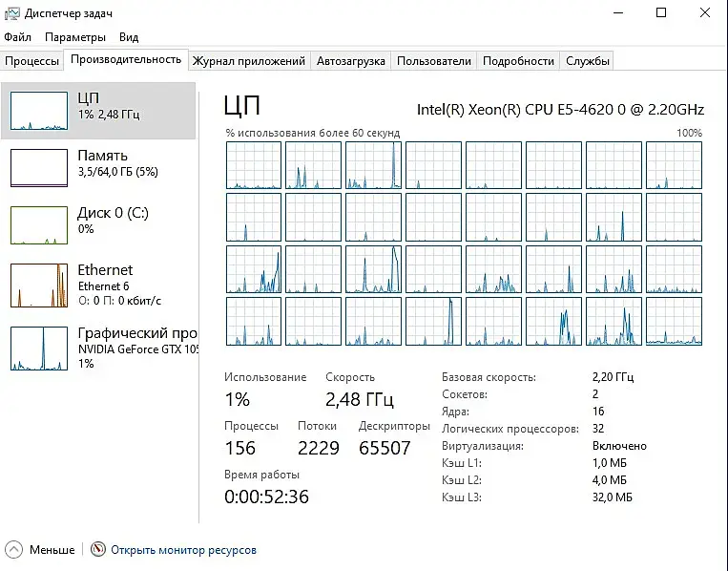The image size is (728, 571).
Task: Open the Службы tab
Action: pos(587,60)
